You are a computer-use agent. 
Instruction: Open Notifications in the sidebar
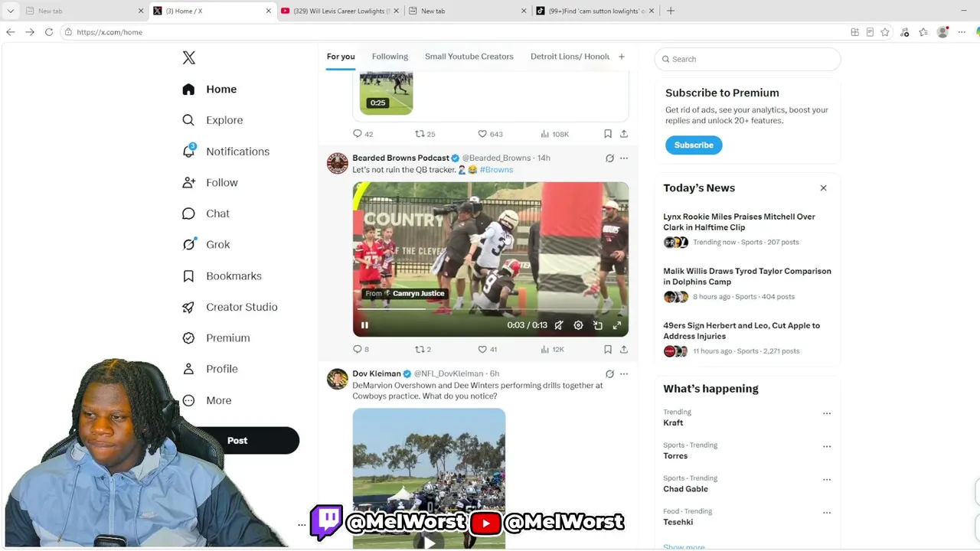pyautogui.click(x=226, y=152)
